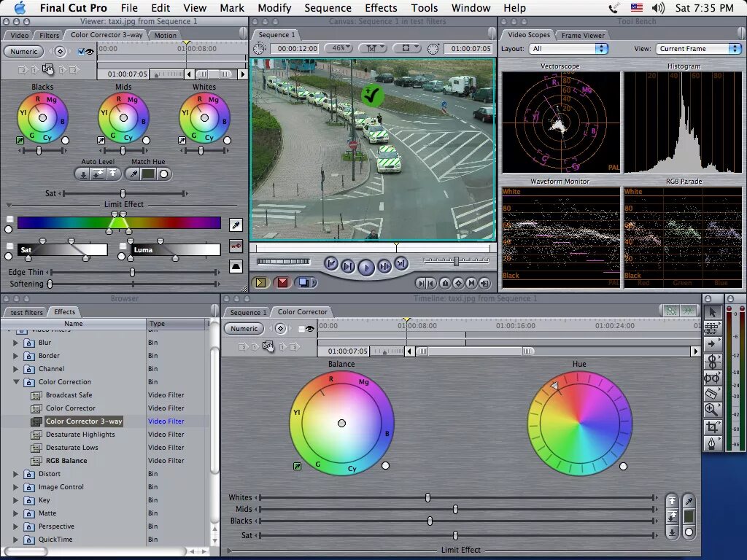
Task: Click the Overwrite edit red button in Canvas
Action: pos(282,282)
